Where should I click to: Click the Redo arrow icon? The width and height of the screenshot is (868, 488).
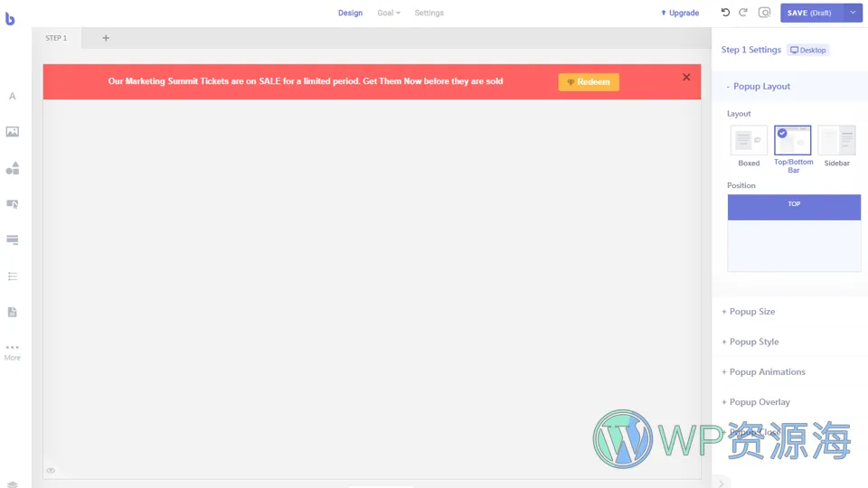pos(743,13)
